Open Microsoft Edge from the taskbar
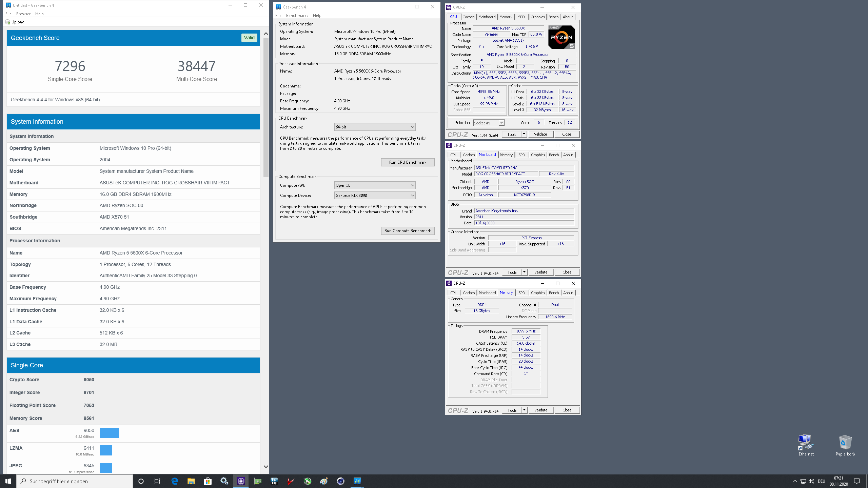 point(175,481)
